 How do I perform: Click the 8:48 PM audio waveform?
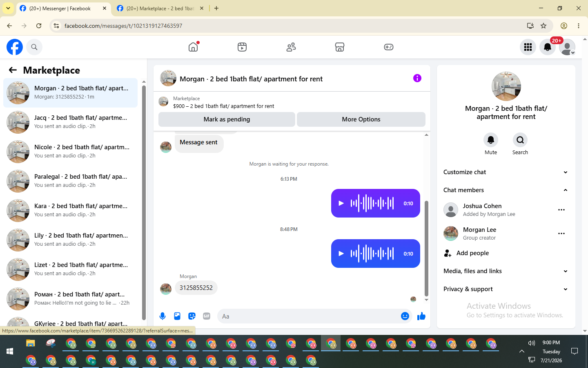(x=372, y=254)
